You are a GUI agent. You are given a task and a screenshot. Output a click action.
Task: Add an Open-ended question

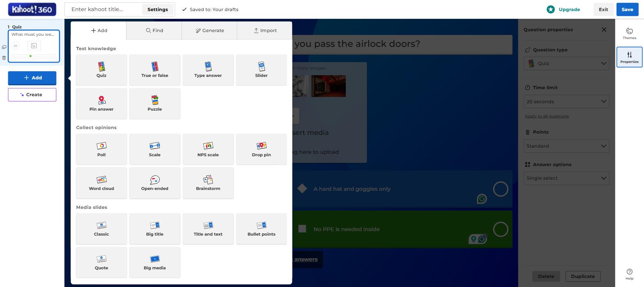(x=155, y=183)
